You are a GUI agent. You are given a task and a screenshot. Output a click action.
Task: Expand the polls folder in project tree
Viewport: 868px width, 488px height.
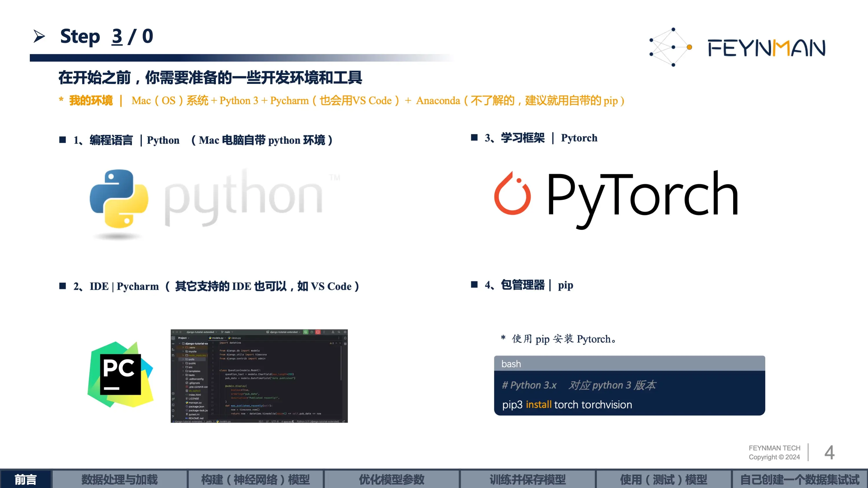click(183, 359)
